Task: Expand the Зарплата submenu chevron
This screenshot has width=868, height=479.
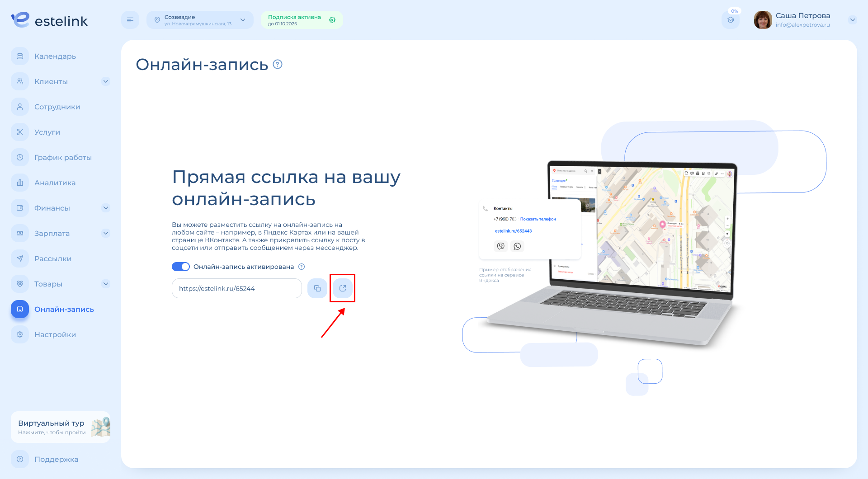Action: [106, 233]
